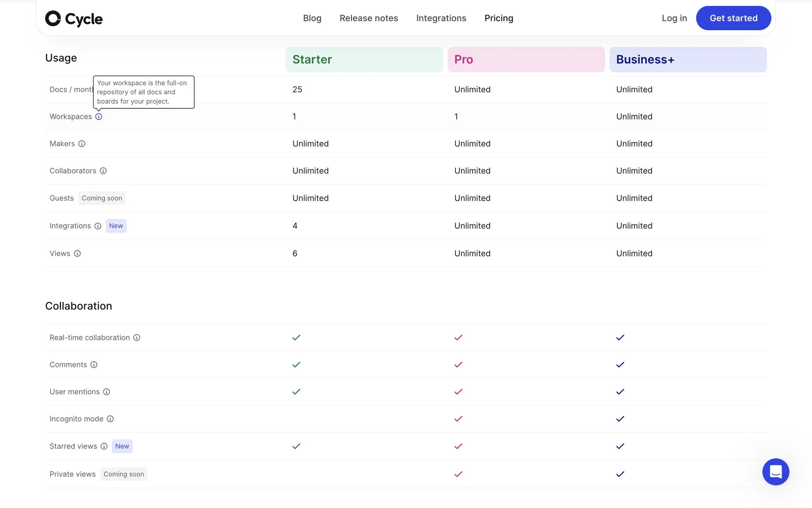Click the User mentions info icon
812x508 pixels.
click(x=107, y=392)
